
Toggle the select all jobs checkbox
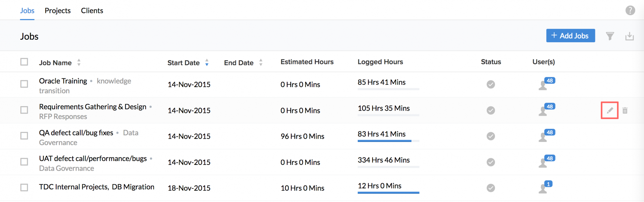[24, 62]
